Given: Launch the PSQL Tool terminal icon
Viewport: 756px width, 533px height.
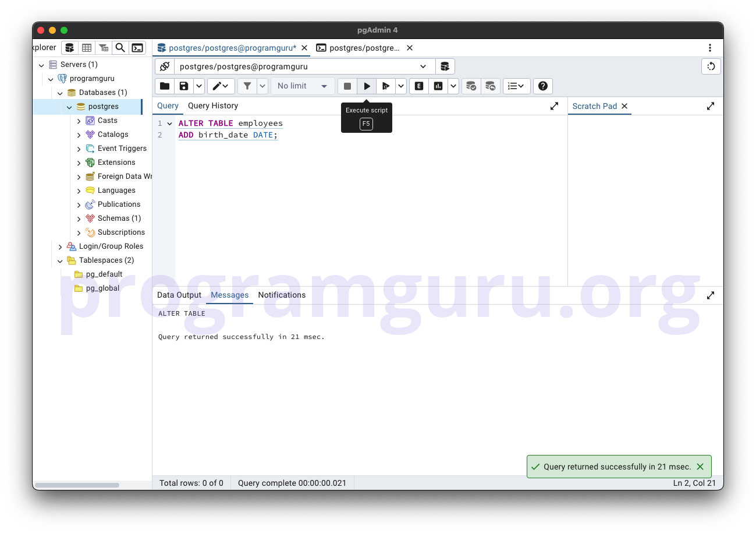Looking at the screenshot, I should (137, 48).
